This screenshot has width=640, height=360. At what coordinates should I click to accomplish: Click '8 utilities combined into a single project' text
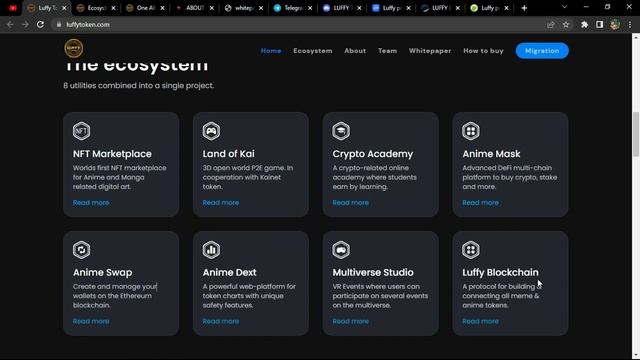pos(139,86)
